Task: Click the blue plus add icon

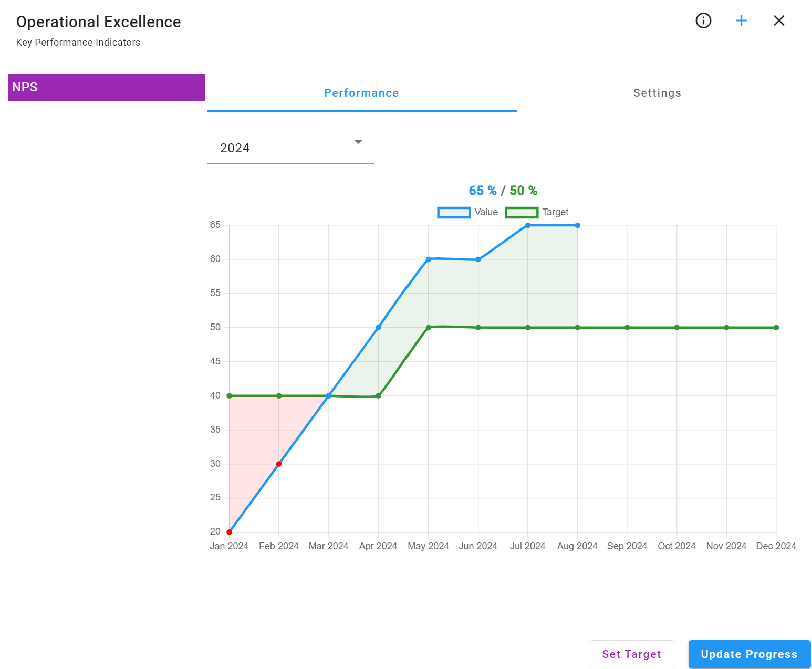Action: click(741, 20)
